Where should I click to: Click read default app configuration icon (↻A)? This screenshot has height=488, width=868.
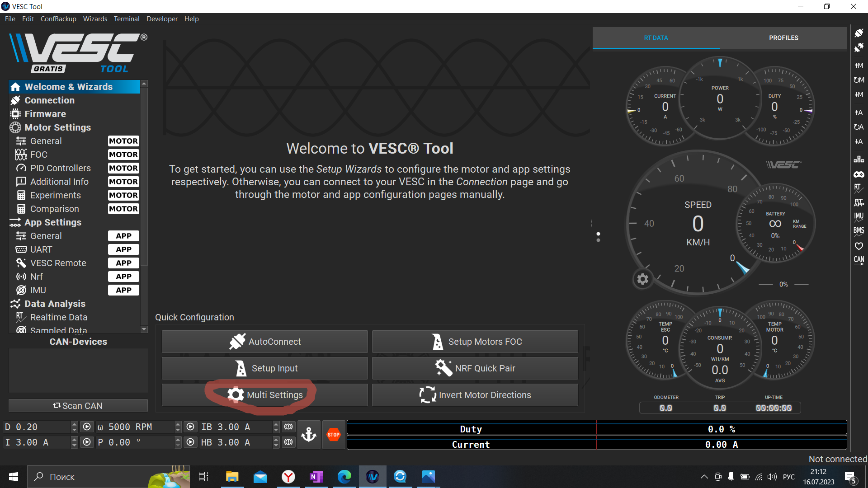[x=859, y=127]
